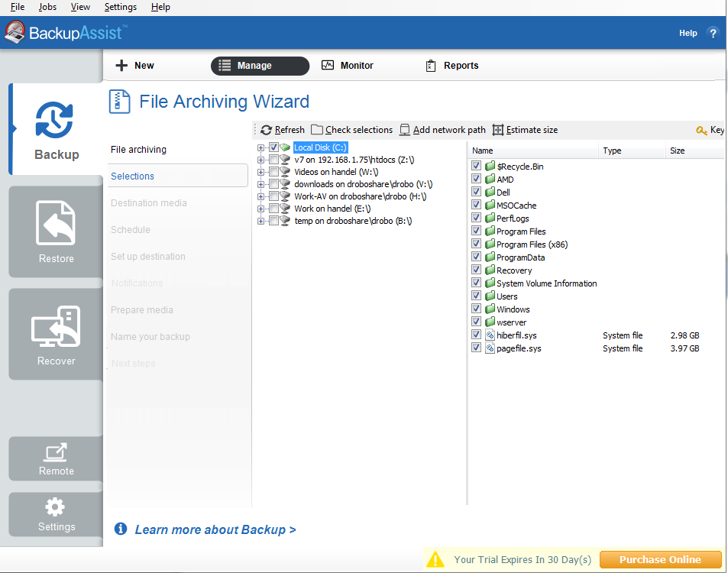Click the BackupAssist logo
Image resolution: width=728 pixels, height=573 pixels.
coord(65,33)
